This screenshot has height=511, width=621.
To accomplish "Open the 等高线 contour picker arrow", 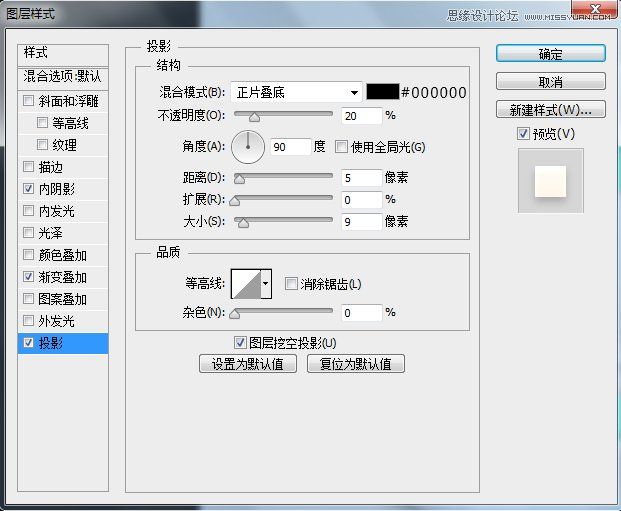I will point(266,284).
